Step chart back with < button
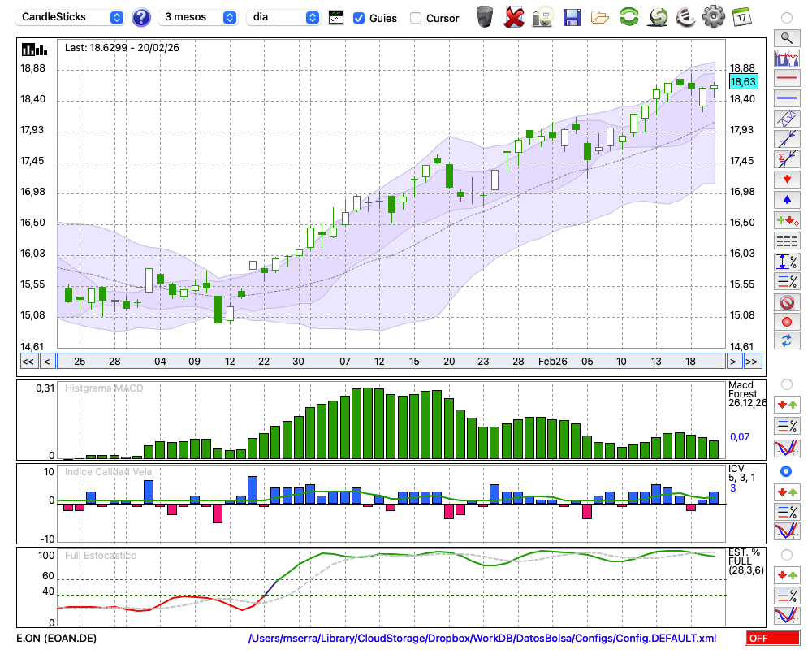Image resolution: width=812 pixels, height=650 pixels. [x=47, y=362]
